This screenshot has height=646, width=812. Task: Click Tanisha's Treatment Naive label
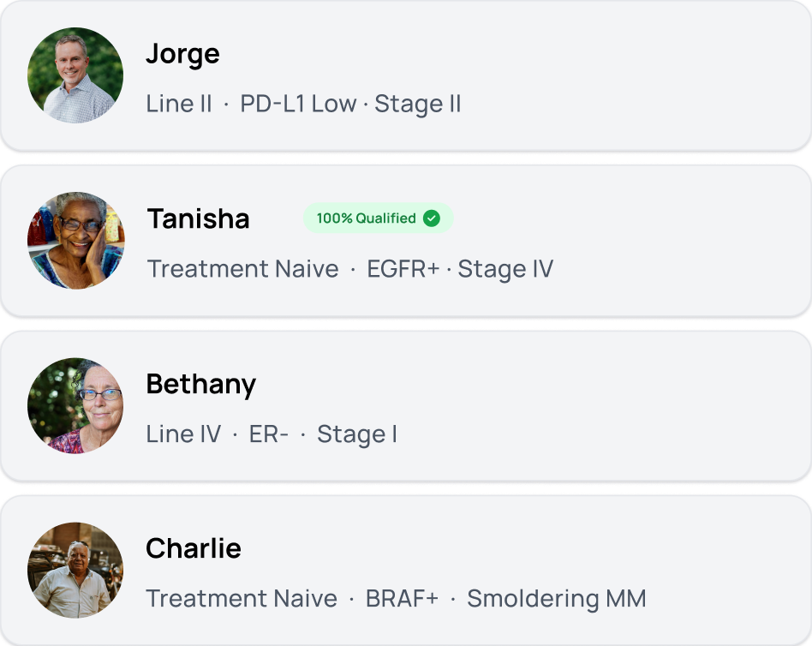click(x=242, y=269)
